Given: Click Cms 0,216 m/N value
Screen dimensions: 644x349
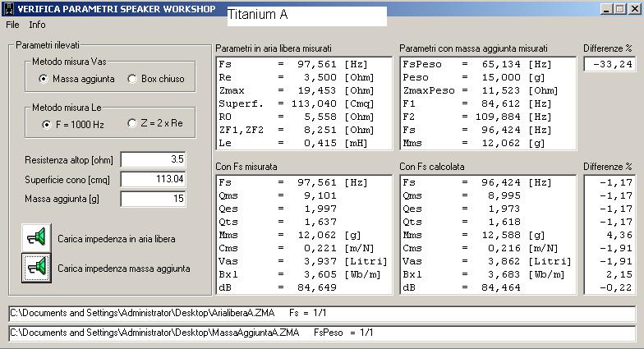Looking at the screenshot, I should pyautogui.click(x=480, y=248).
